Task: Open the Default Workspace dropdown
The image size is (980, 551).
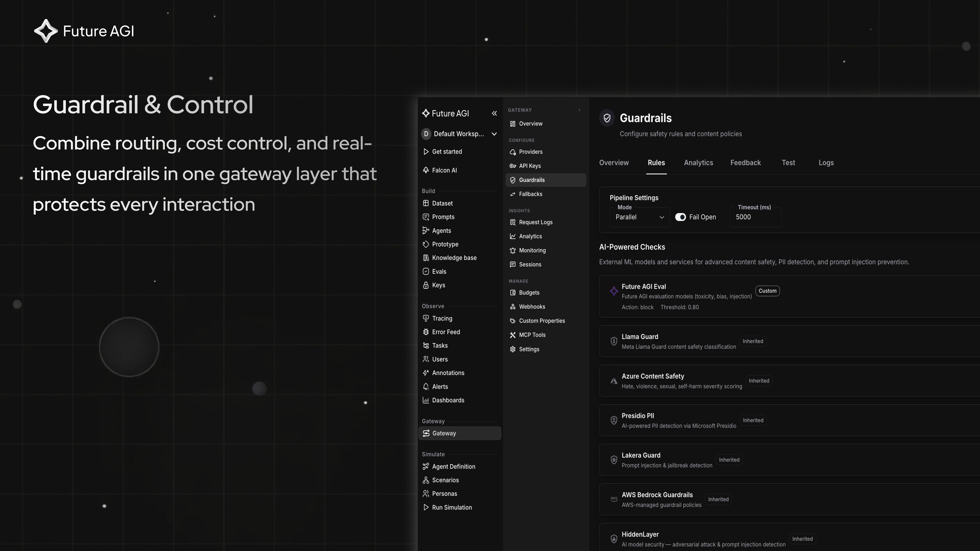Action: coord(460,134)
